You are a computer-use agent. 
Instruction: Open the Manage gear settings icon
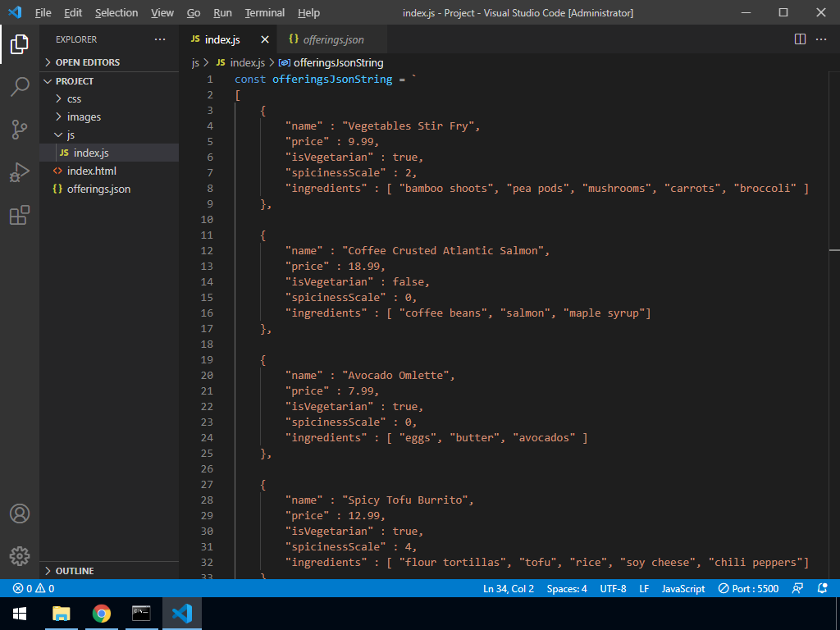20,555
